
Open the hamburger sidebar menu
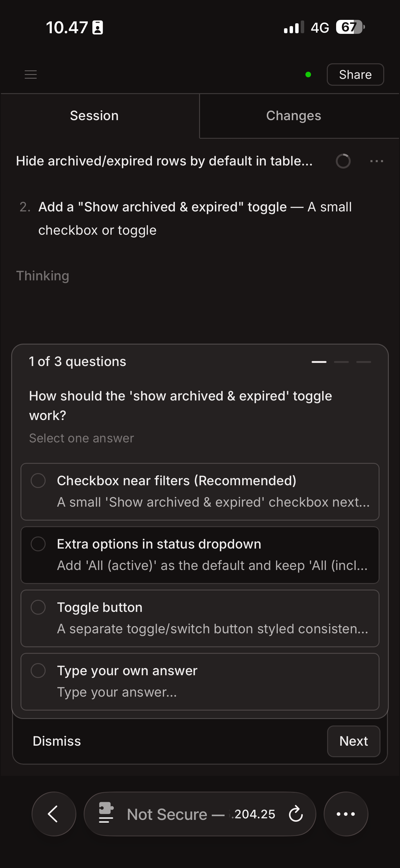coord(31,75)
